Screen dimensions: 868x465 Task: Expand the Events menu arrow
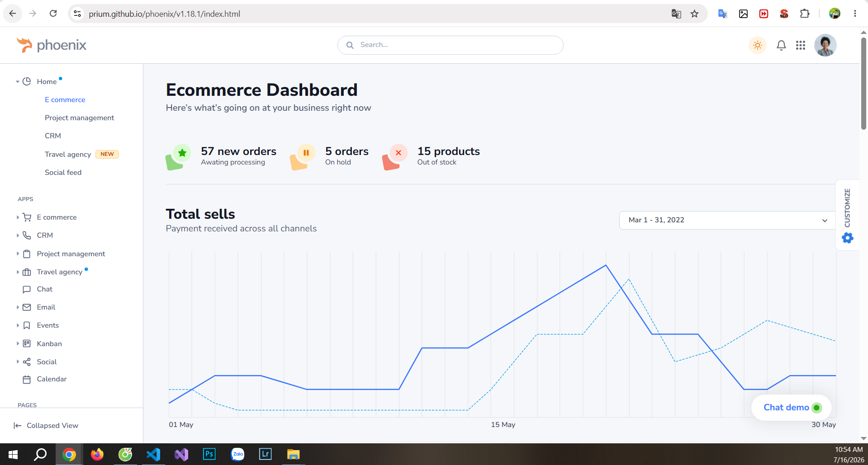(x=18, y=325)
